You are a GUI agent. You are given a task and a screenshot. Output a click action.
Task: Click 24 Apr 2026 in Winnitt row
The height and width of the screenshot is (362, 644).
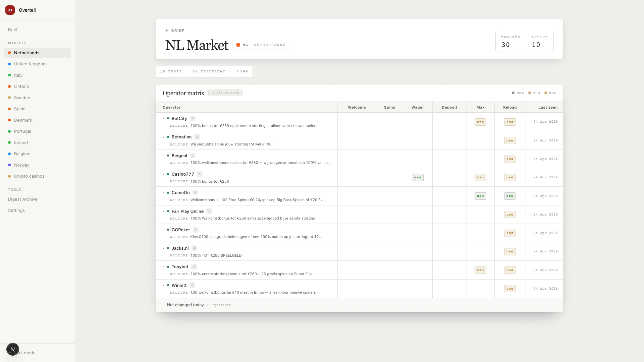(545, 289)
